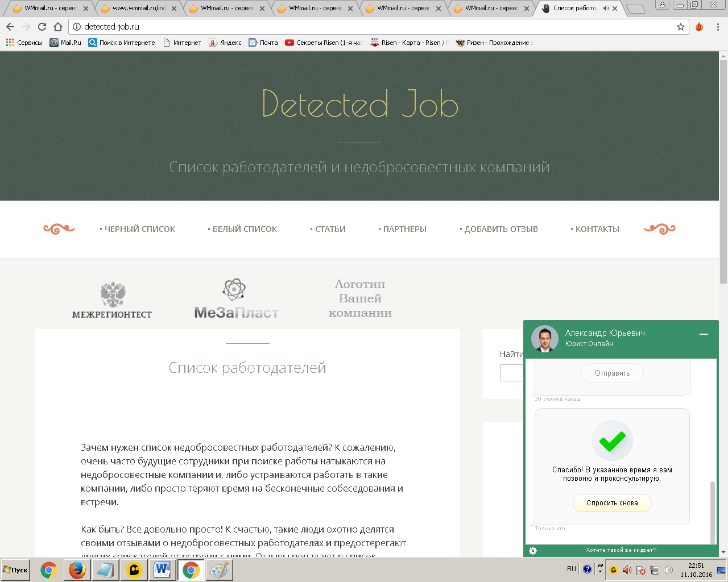This screenshot has width=728, height=582.
Task: View site information icon in address bar
Action: (x=77, y=27)
